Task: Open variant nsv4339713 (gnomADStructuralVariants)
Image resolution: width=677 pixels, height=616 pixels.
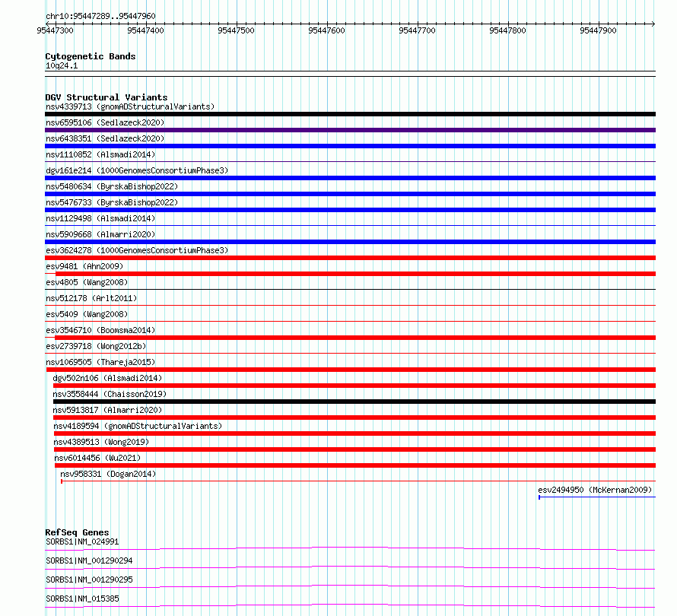Action: pyautogui.click(x=130, y=106)
